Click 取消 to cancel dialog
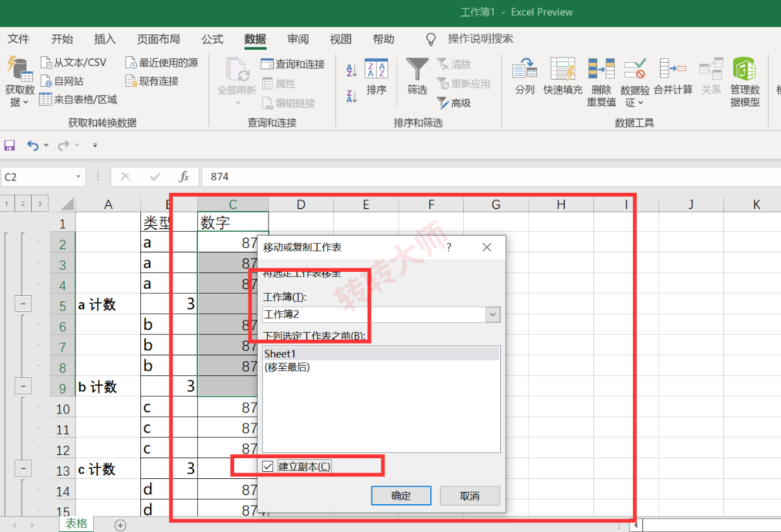The image size is (781, 532). (x=470, y=496)
